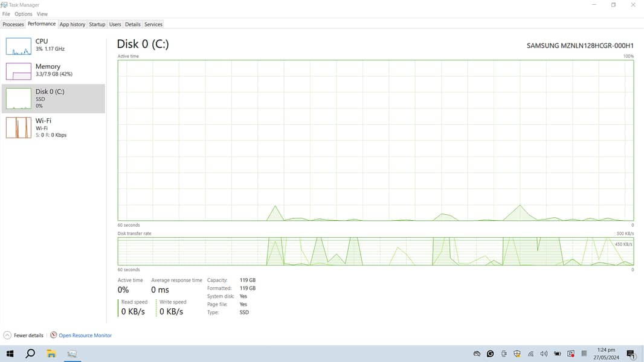Switch to the App history tab
644x362 pixels.
click(72, 25)
